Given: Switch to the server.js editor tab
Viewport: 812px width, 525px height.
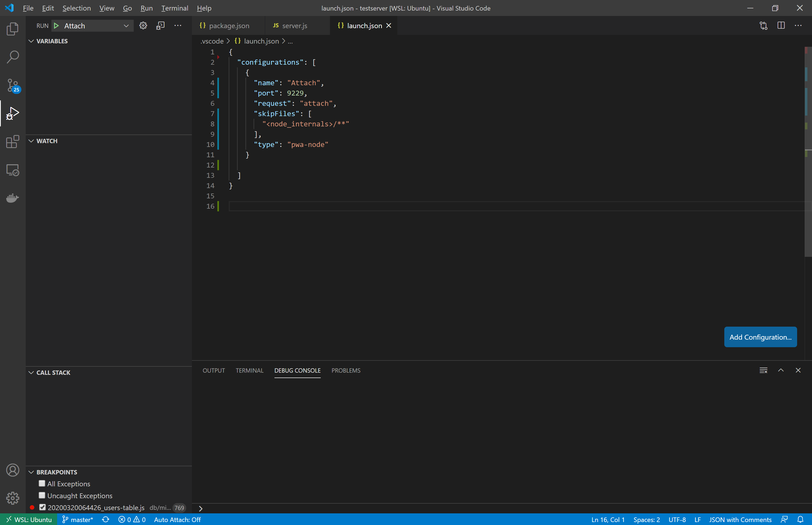Looking at the screenshot, I should (x=294, y=26).
